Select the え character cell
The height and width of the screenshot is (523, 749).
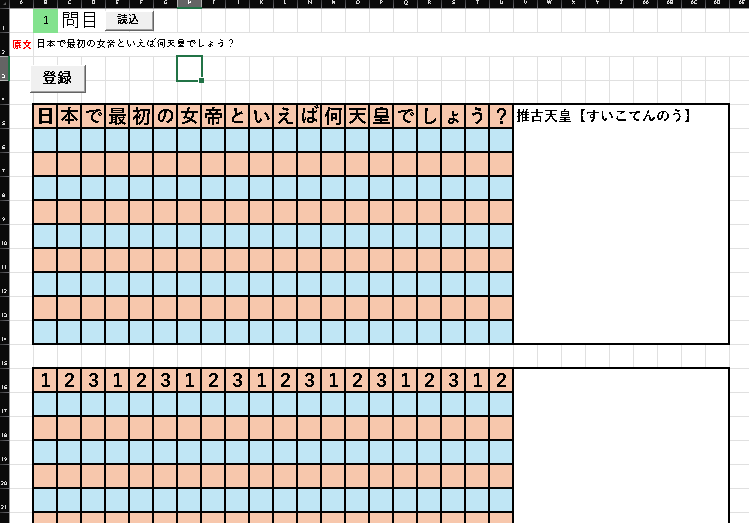pyautogui.click(x=285, y=116)
